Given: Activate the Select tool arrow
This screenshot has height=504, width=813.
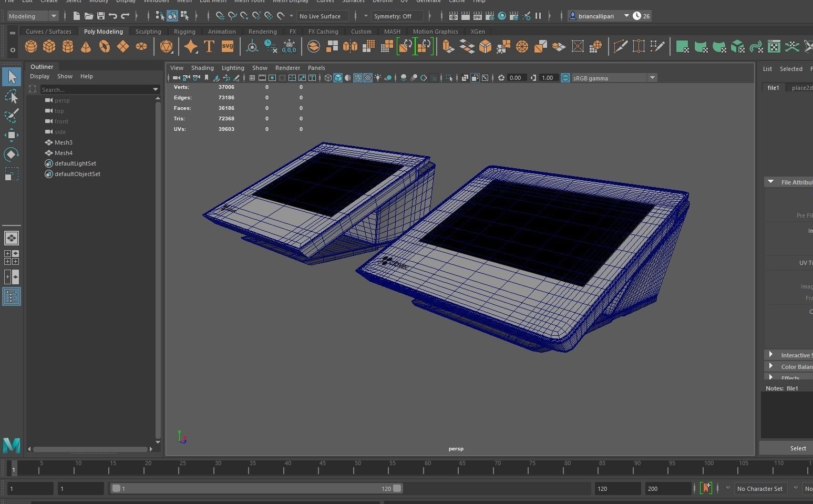Looking at the screenshot, I should click(x=12, y=77).
